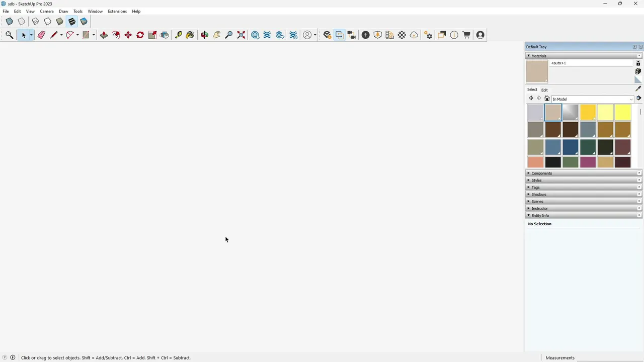Click the plus circle toolbar icon
Image resolution: width=644 pixels, height=362 pixels.
click(365, 35)
